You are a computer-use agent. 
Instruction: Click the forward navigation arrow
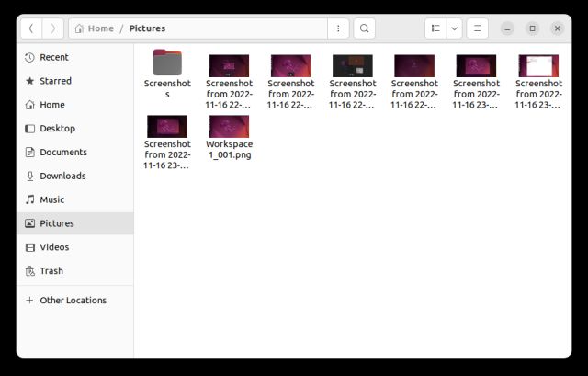click(52, 28)
